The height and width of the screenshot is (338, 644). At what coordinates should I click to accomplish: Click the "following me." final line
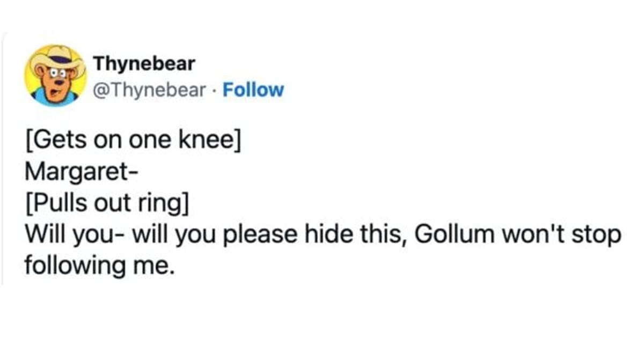pyautogui.click(x=100, y=265)
